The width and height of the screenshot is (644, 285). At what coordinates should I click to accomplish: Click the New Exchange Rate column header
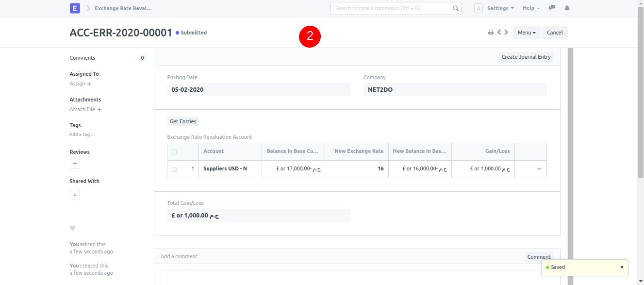coord(357,151)
